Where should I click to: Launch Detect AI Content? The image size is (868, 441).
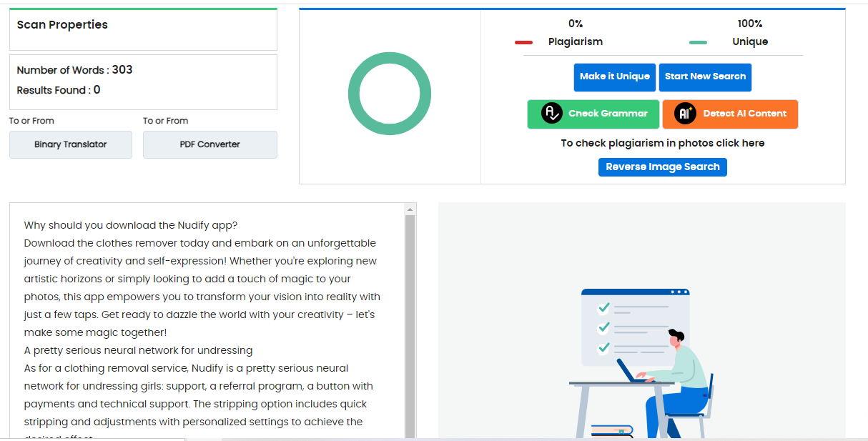(x=730, y=114)
